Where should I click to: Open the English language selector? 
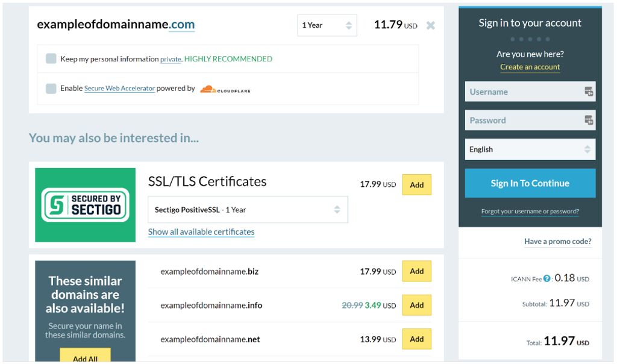pos(530,149)
